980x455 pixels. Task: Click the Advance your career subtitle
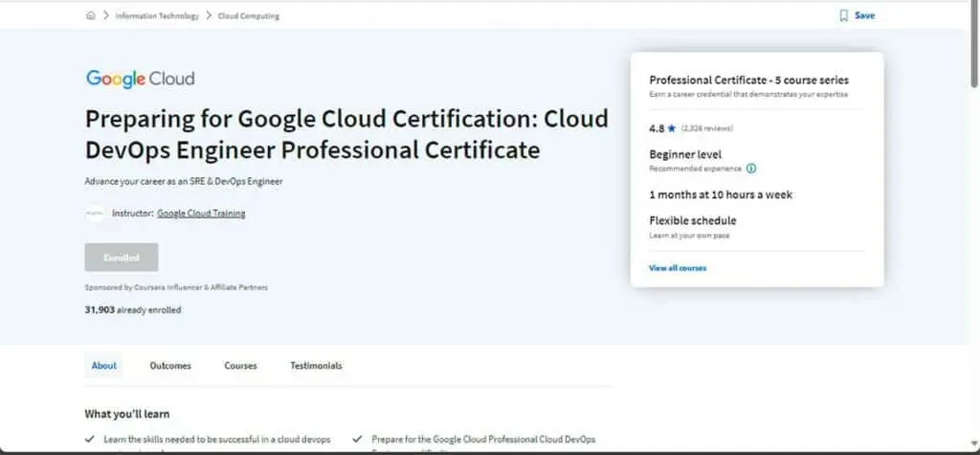click(x=184, y=181)
